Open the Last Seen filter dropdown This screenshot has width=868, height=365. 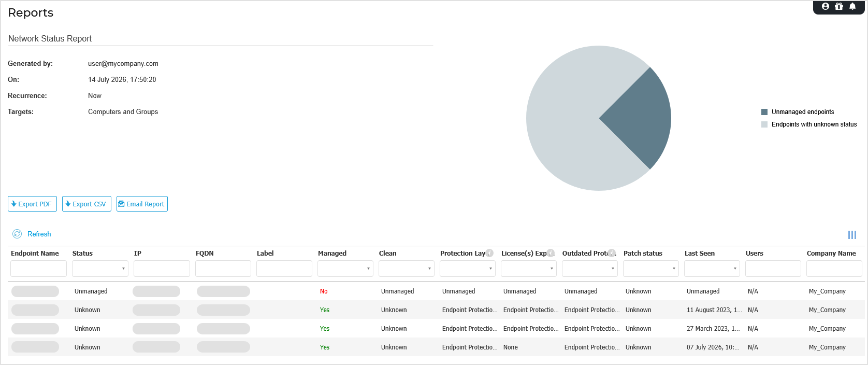(712, 269)
